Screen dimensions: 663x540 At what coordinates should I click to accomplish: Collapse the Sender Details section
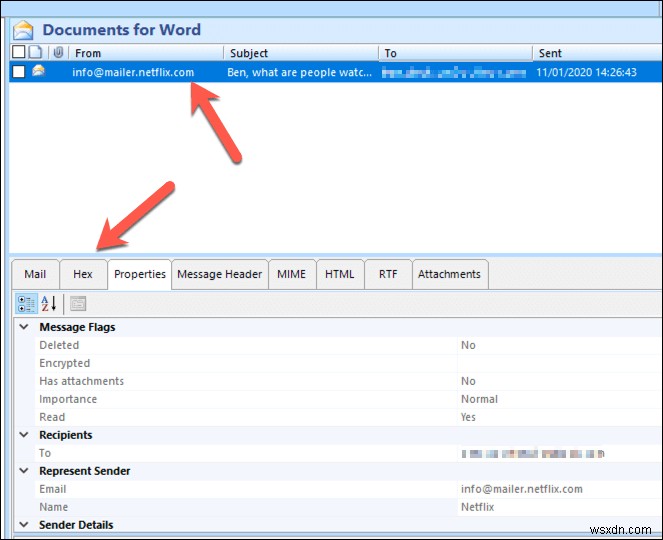coord(22,525)
